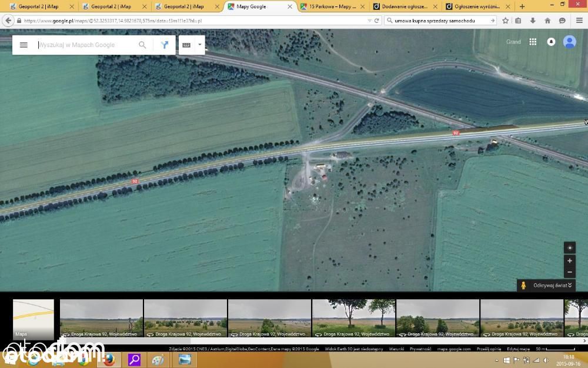Click the road 92 marker near the bridge
Screen dimensions: 588x368
point(456,133)
